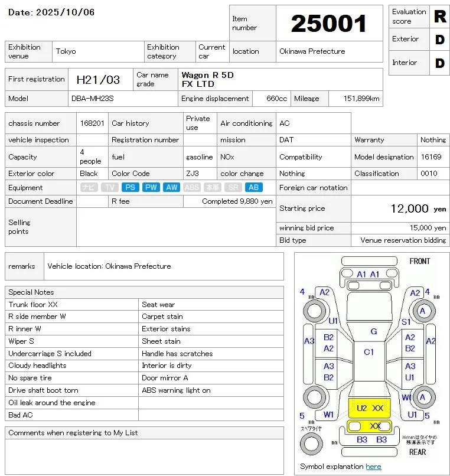Click the PS power steering equipment badge
This screenshot has width=450, height=476.
[130, 188]
